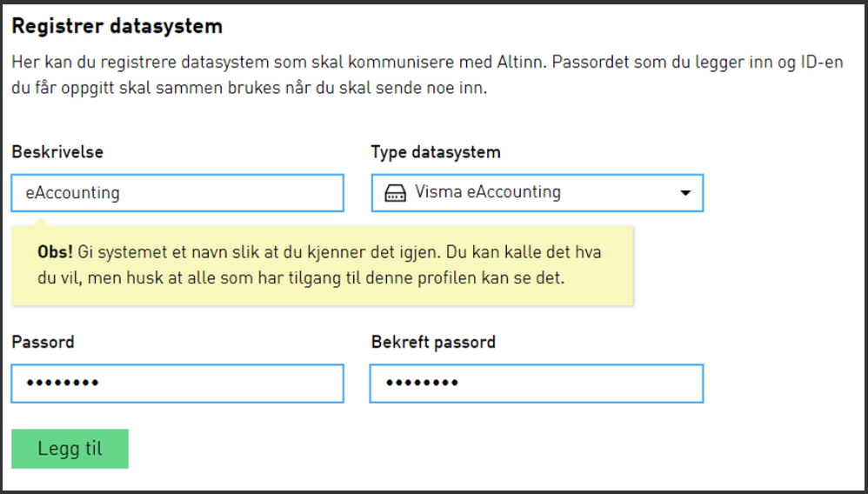Click the Registrer datasystem heading
The width and height of the screenshot is (868, 494).
pos(117,26)
